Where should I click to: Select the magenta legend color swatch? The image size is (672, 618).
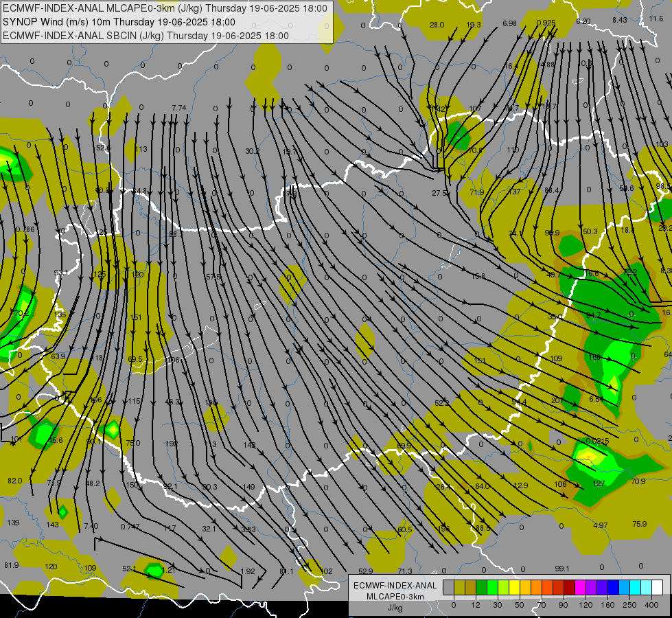pos(580,588)
